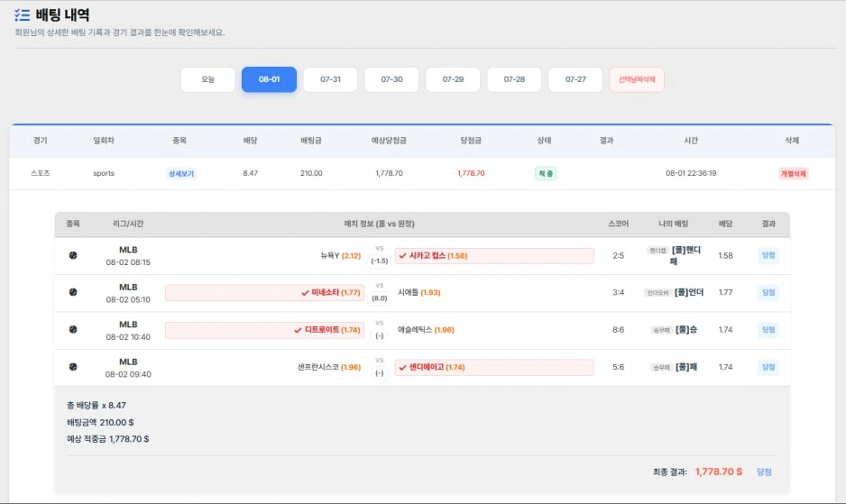Image resolution: width=846 pixels, height=504 pixels.
Task: Click the [풀]핸디패 my bet text
Action: click(x=685, y=255)
